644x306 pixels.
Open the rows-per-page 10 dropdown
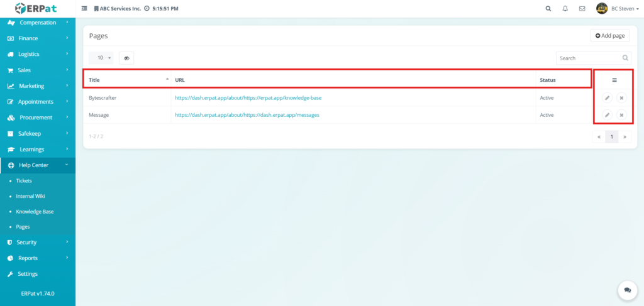(101, 58)
